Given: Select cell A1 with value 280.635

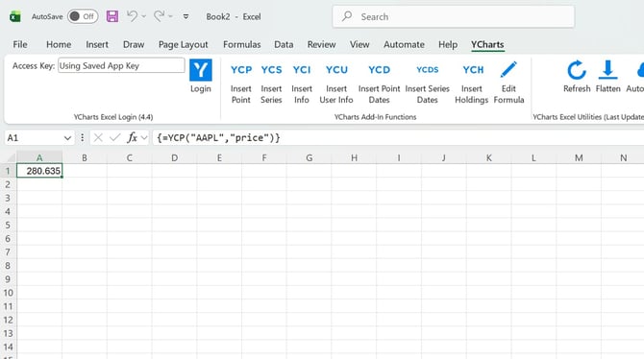Looking at the screenshot, I should [39, 171].
